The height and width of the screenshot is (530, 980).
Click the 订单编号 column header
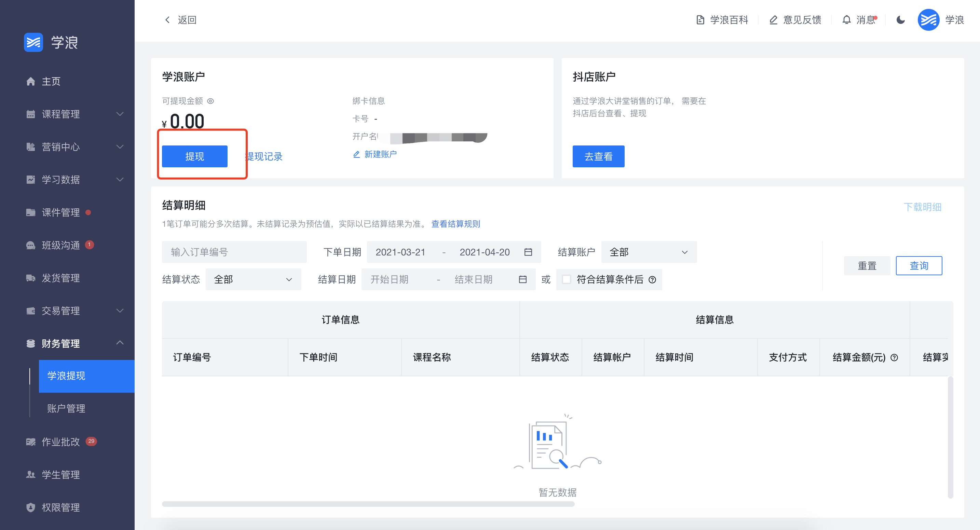225,358
